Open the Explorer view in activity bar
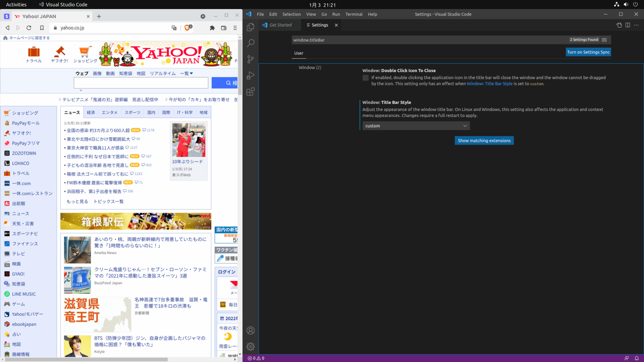The width and height of the screenshot is (644, 362). coord(250,27)
